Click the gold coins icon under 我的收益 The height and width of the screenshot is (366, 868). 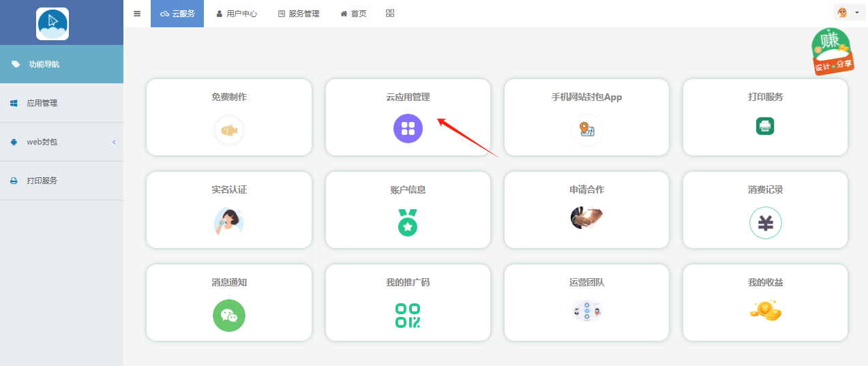coord(765,311)
